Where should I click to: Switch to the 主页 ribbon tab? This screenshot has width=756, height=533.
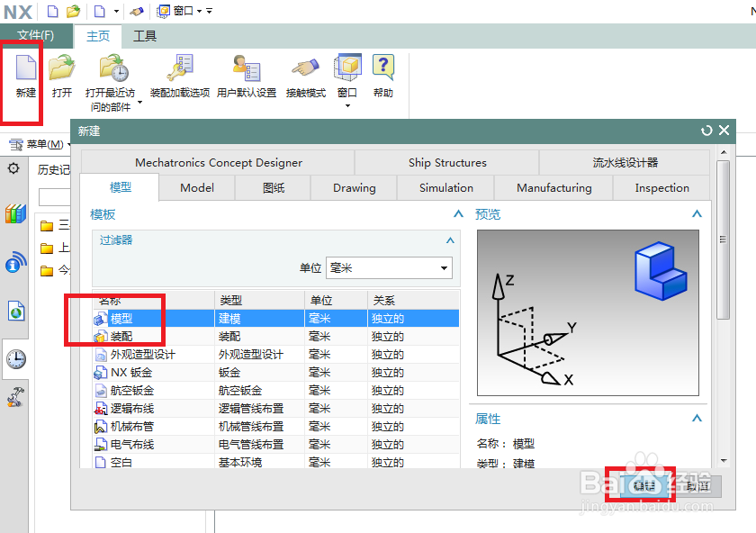coord(98,36)
